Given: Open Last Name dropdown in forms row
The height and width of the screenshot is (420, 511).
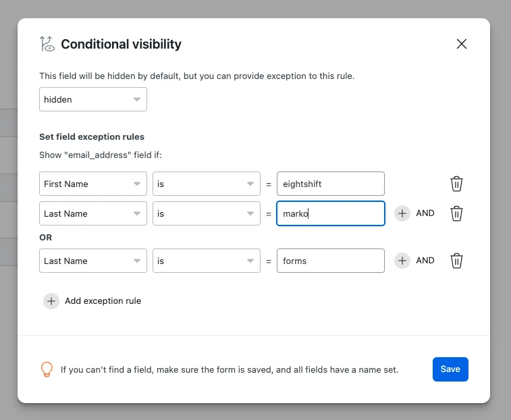Looking at the screenshot, I should [x=93, y=261].
